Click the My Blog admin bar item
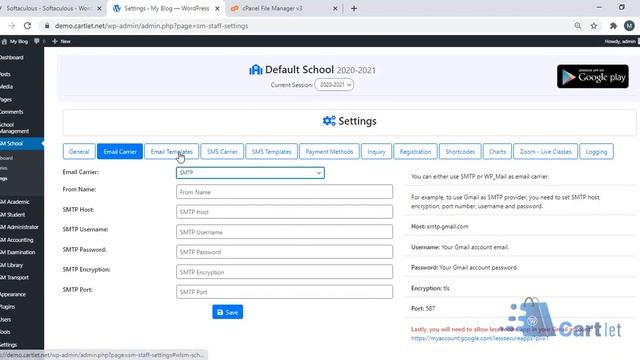The height and width of the screenshot is (360, 640). [15, 41]
